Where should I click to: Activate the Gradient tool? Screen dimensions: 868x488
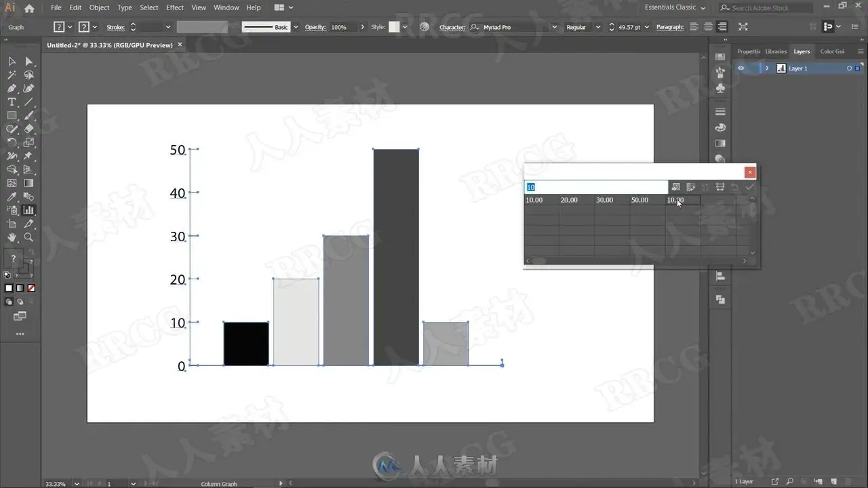[x=28, y=183]
